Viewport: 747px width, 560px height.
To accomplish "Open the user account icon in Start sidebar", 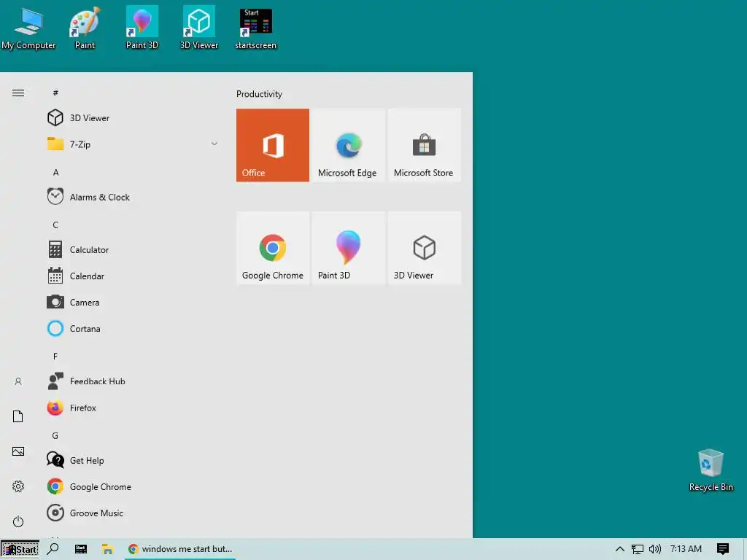I will (18, 381).
